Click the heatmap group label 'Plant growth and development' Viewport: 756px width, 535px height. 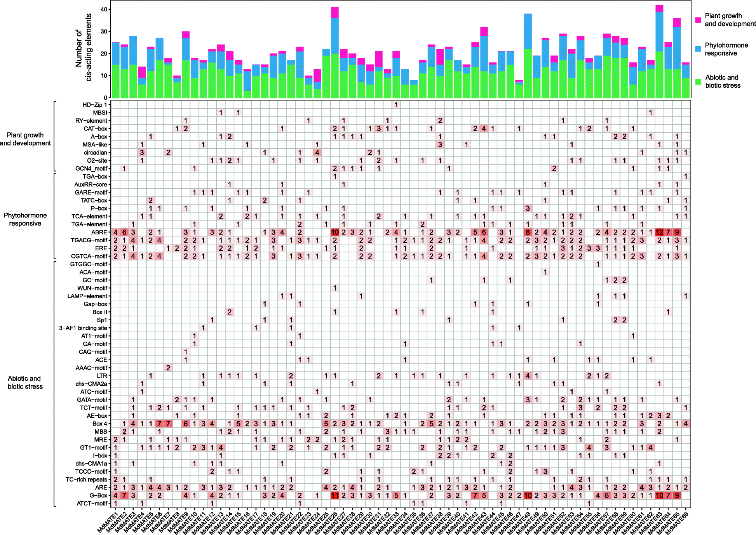(25, 139)
